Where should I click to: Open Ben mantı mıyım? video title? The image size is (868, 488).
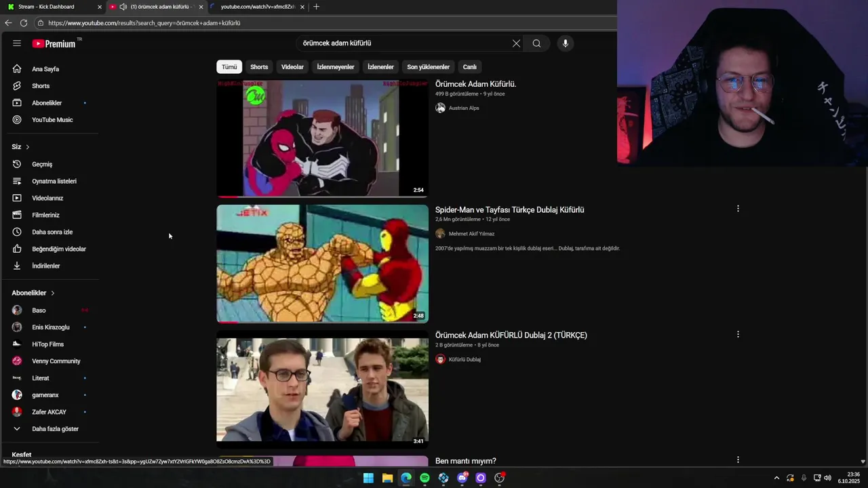466,461
